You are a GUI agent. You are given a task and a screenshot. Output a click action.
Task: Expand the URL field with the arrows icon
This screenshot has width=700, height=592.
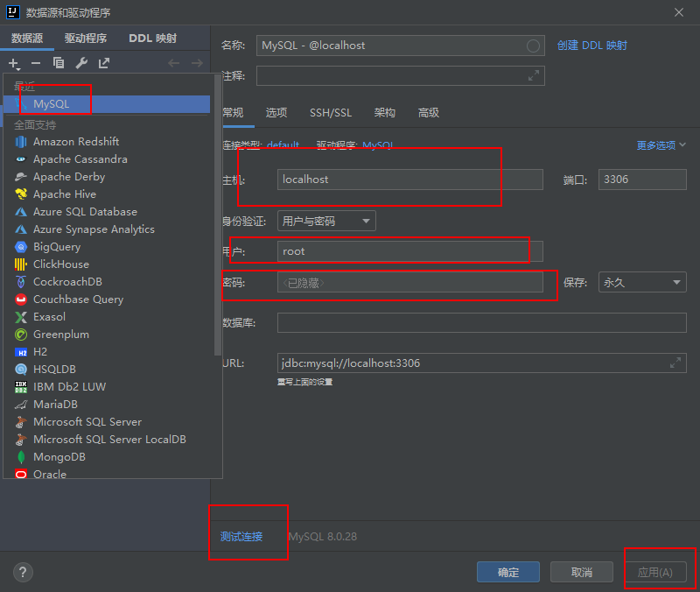point(675,363)
